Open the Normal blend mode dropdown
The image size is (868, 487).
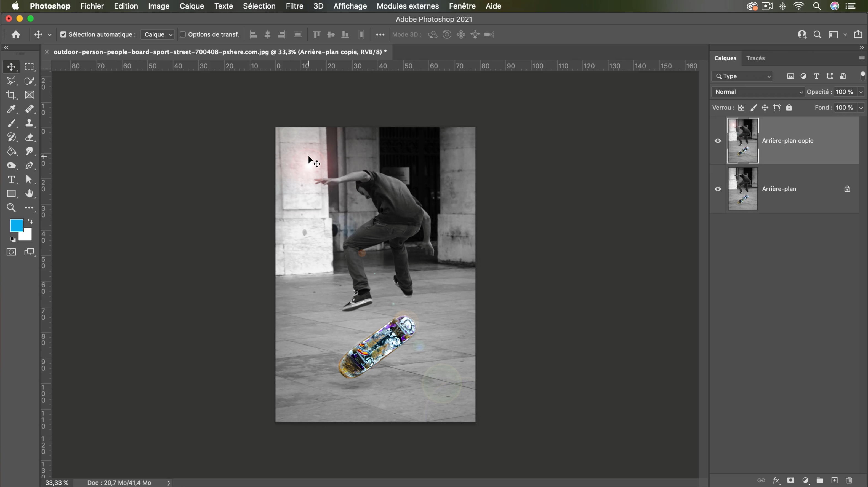[x=758, y=92]
